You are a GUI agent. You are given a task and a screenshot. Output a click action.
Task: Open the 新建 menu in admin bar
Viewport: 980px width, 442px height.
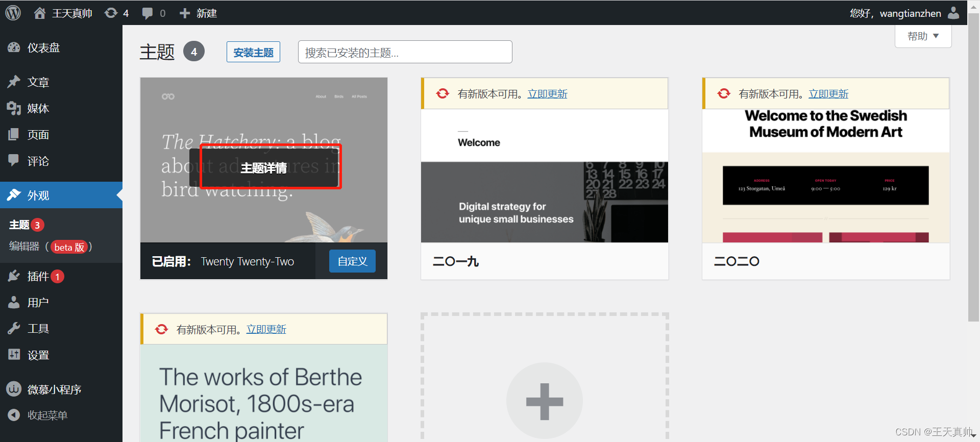[x=198, y=13]
